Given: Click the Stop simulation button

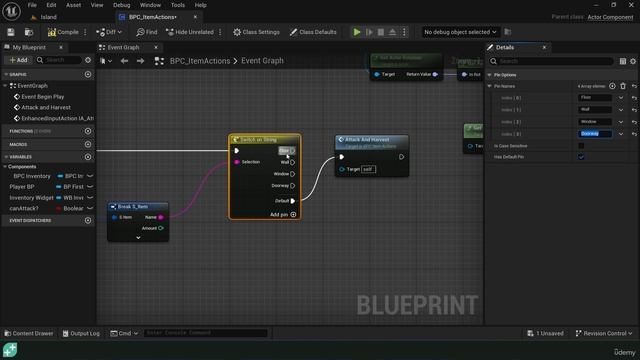Looking at the screenshot, I should click(x=380, y=32).
